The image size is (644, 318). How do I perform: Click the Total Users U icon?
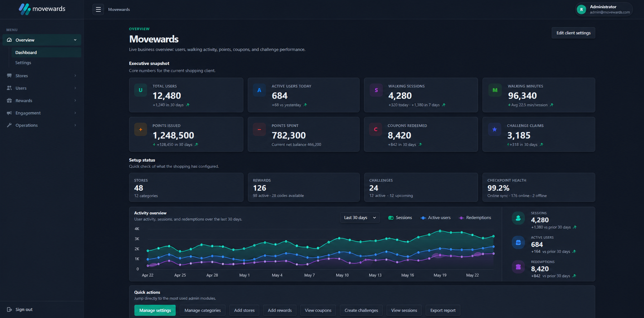(x=140, y=90)
